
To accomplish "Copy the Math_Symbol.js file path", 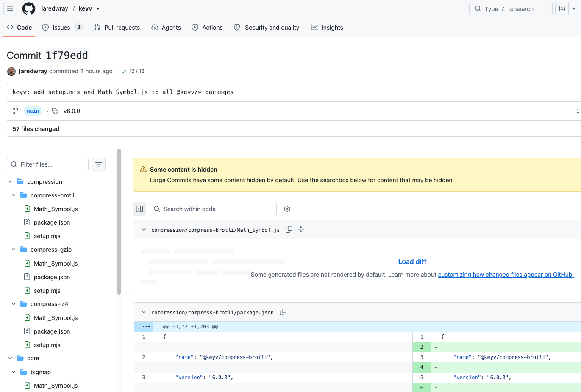I will (289, 229).
